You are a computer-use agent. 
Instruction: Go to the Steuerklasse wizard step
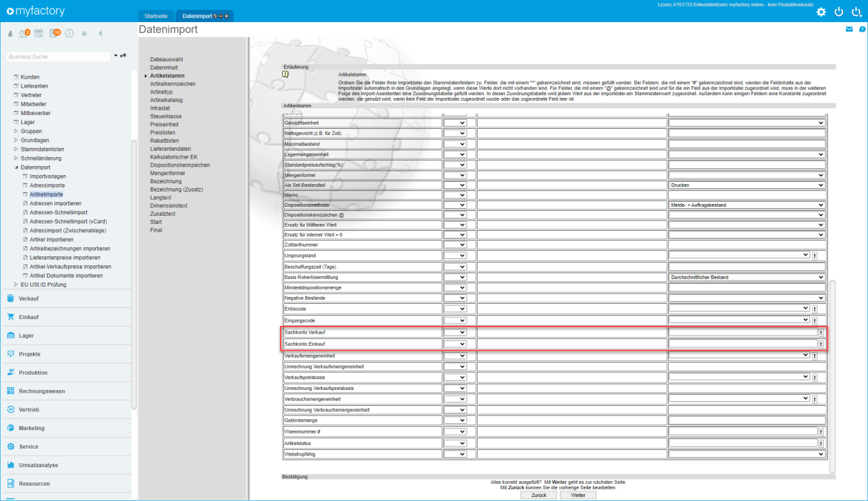point(165,116)
